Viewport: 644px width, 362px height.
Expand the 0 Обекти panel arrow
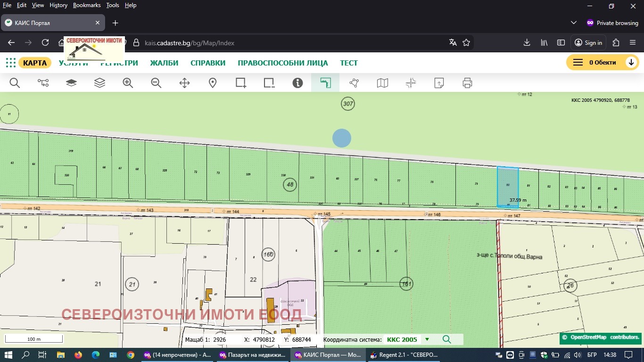[631, 62]
